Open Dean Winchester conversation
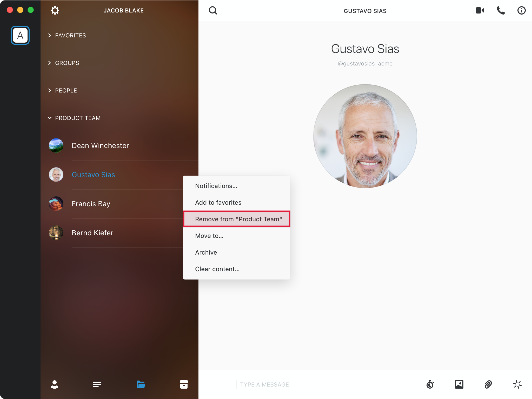This screenshot has width=532, height=399. 119,145
